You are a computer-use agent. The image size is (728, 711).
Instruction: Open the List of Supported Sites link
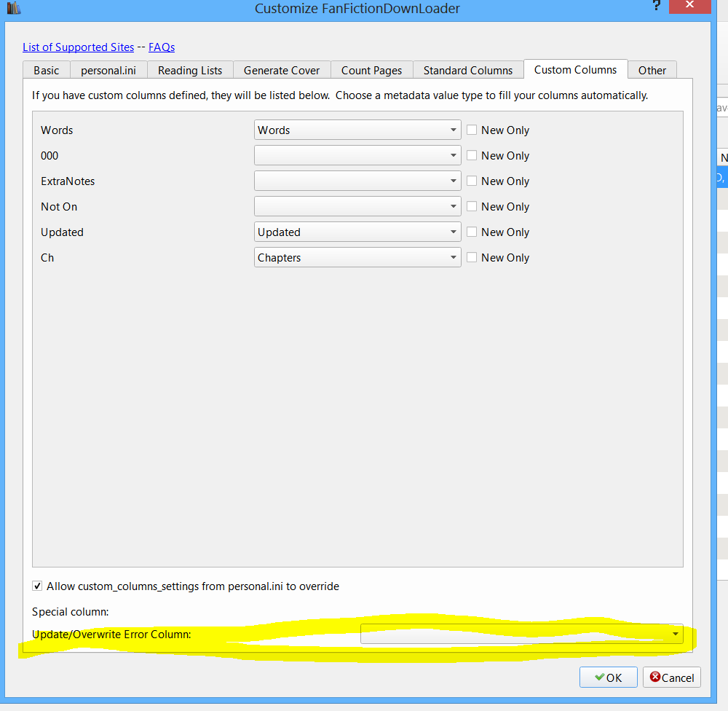point(78,47)
